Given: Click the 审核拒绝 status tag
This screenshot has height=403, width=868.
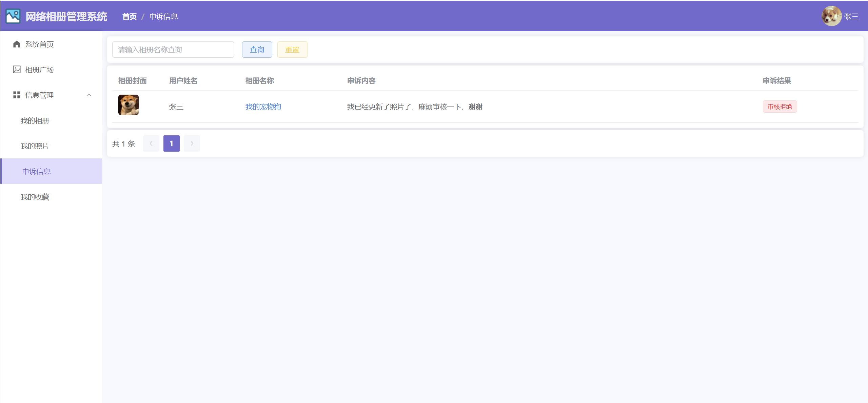Looking at the screenshot, I should (780, 107).
